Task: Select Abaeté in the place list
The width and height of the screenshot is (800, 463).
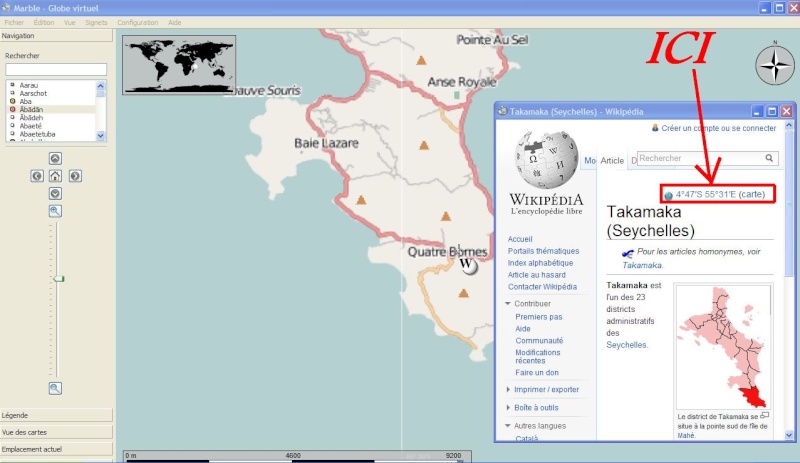Action: click(x=31, y=126)
